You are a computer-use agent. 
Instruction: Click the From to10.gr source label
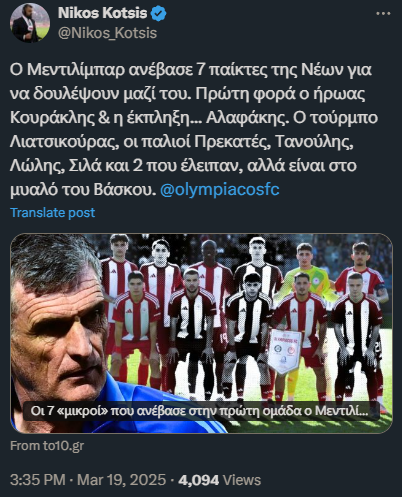47,446
